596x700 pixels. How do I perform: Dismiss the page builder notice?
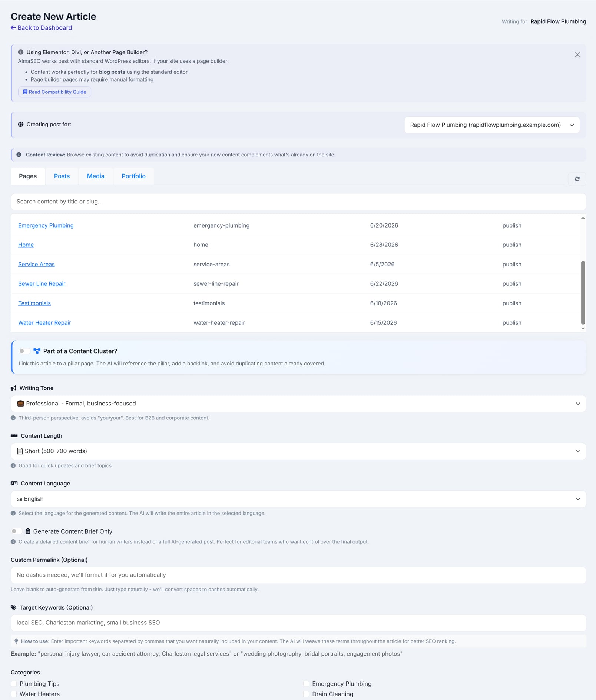[x=577, y=55]
